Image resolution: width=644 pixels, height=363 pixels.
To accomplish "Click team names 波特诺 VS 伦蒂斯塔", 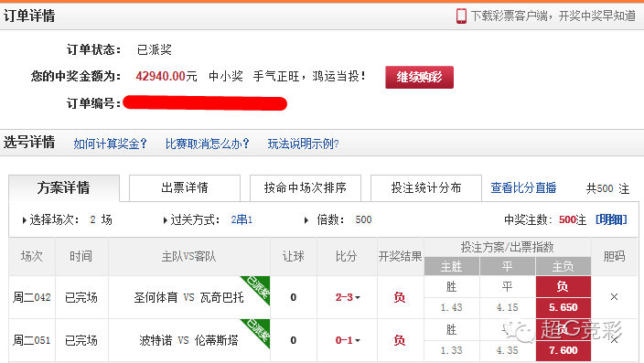I will [x=188, y=340].
